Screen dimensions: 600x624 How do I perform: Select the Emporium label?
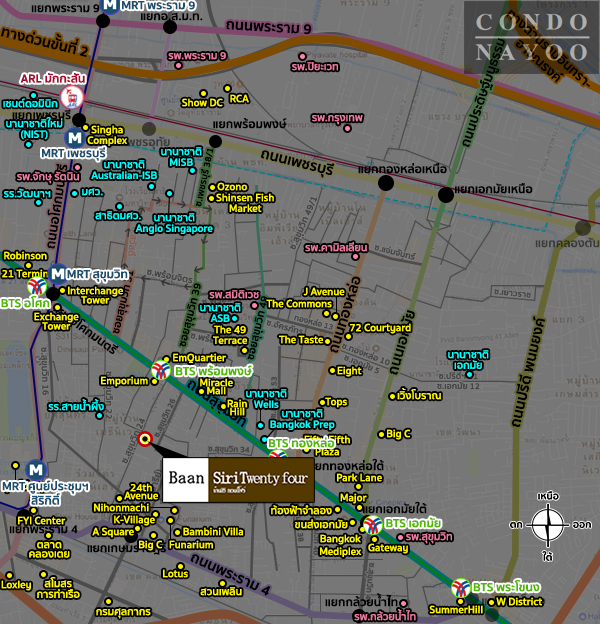click(124, 381)
